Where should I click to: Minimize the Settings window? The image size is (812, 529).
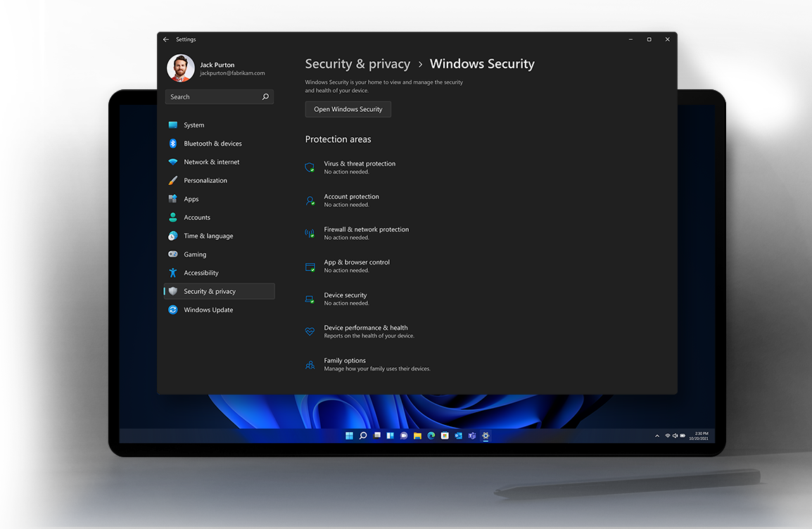[630, 39]
